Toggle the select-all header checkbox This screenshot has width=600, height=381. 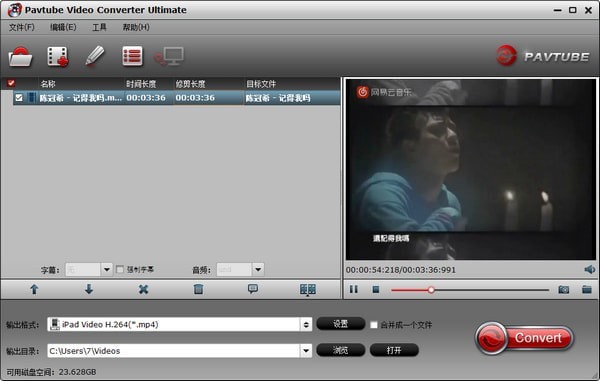coord(11,83)
